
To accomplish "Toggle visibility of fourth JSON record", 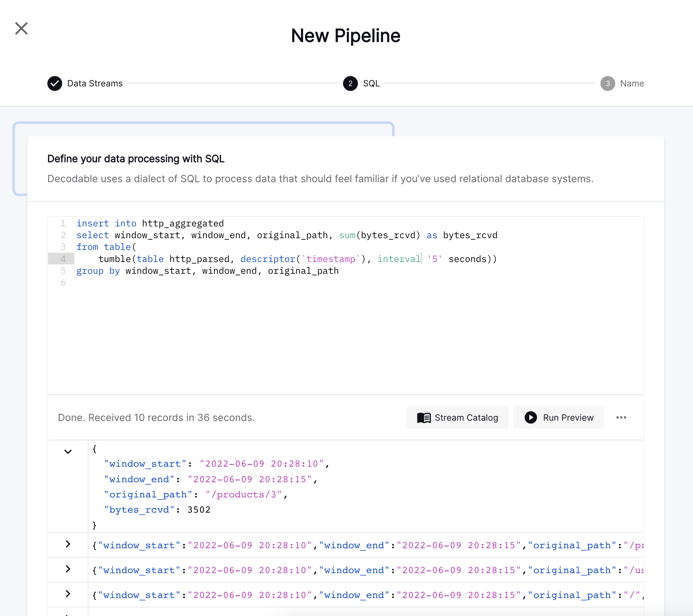I will click(x=67, y=593).
